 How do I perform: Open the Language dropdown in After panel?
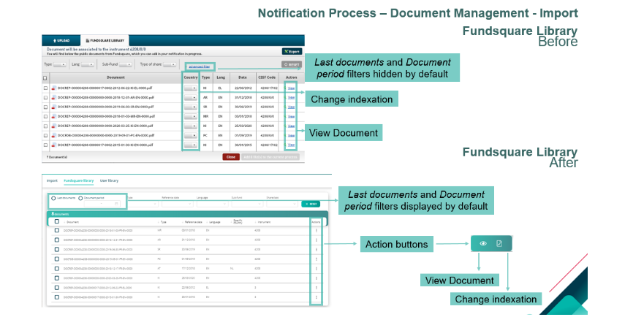pos(212,204)
